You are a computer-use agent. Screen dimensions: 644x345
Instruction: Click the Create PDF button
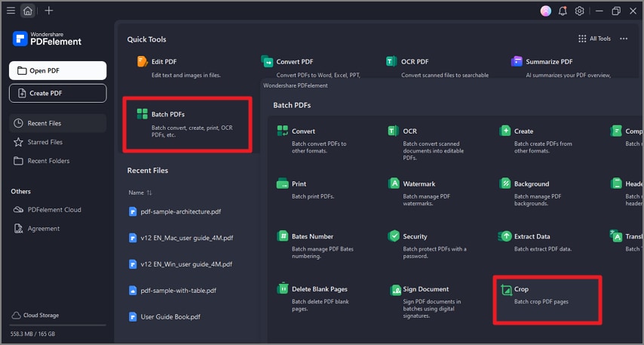tap(57, 93)
